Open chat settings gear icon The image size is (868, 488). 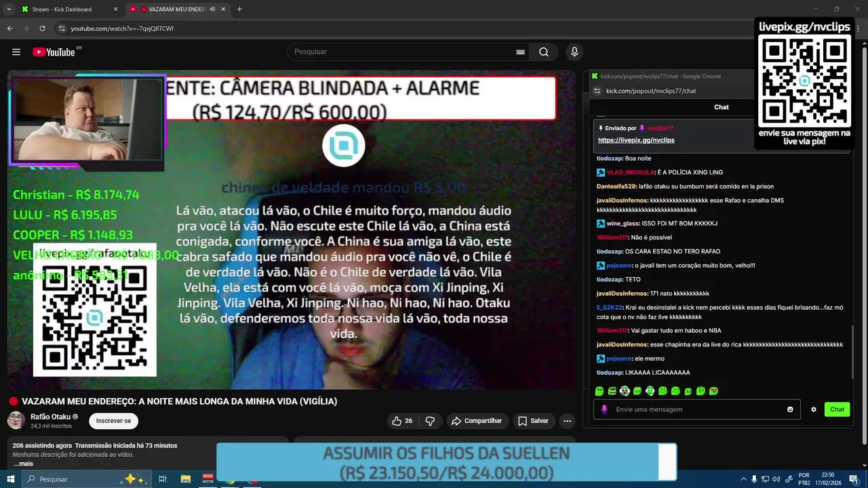pyautogui.click(x=814, y=409)
